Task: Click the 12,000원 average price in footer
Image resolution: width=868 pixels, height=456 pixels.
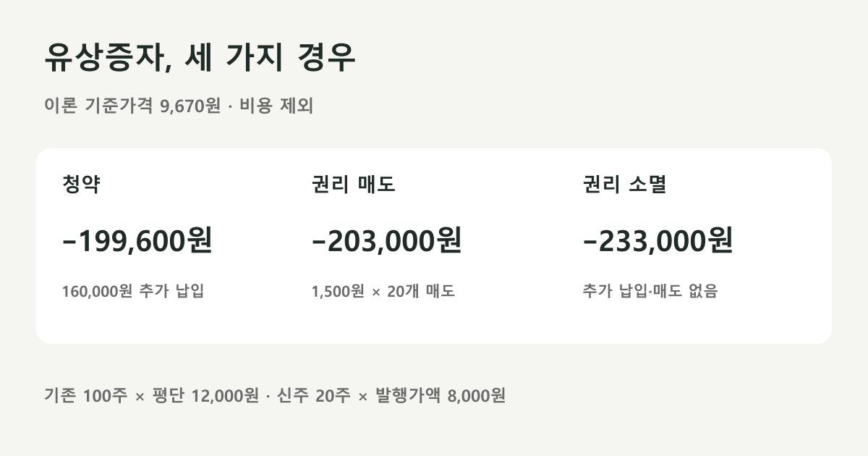Action: tap(225, 396)
